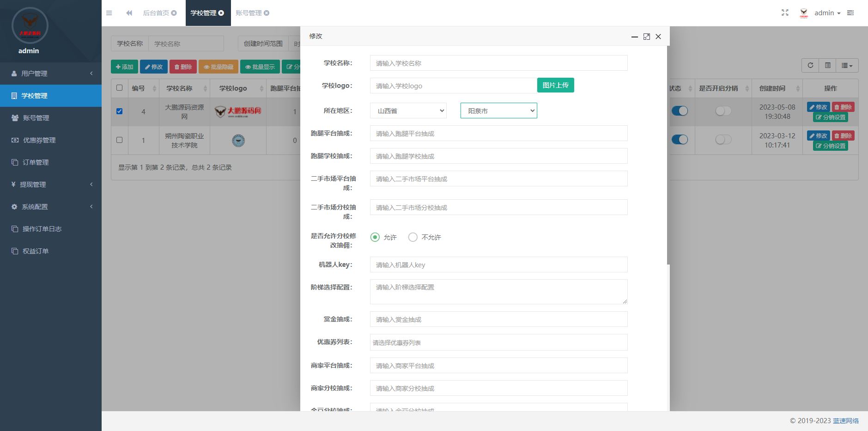Image resolution: width=868 pixels, height=431 pixels.
Task: Click the 优惠券管理 coupon icon in sidebar
Action: point(14,140)
